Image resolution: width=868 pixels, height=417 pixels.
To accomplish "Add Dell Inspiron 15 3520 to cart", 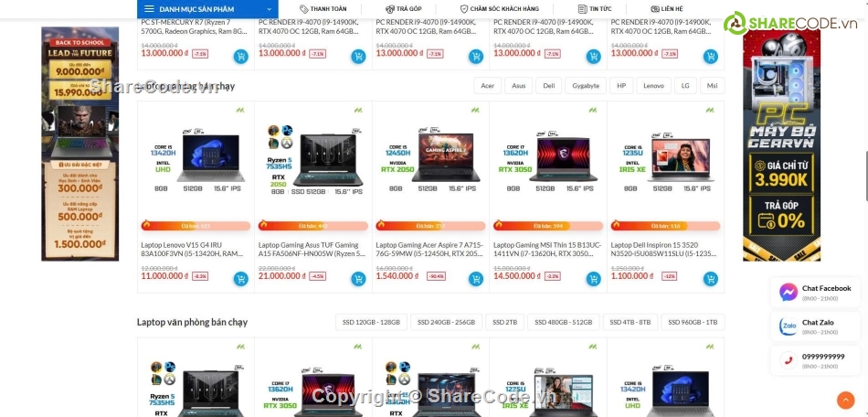I will tap(711, 279).
